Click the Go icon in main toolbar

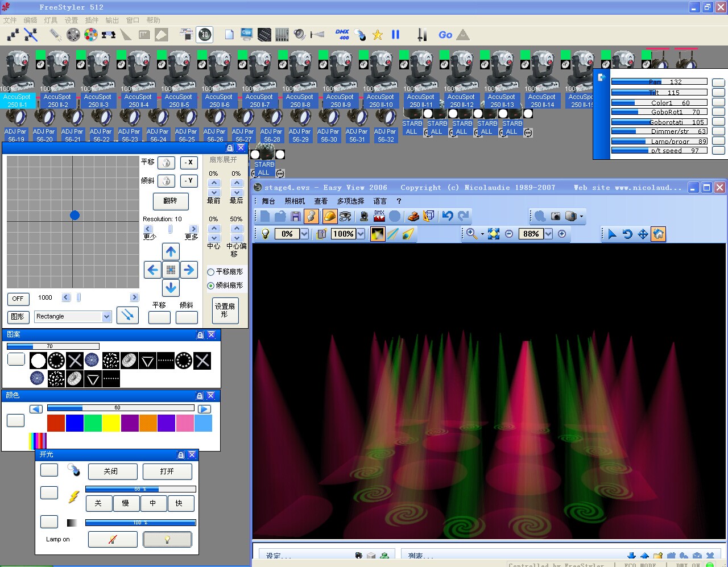[x=445, y=35]
